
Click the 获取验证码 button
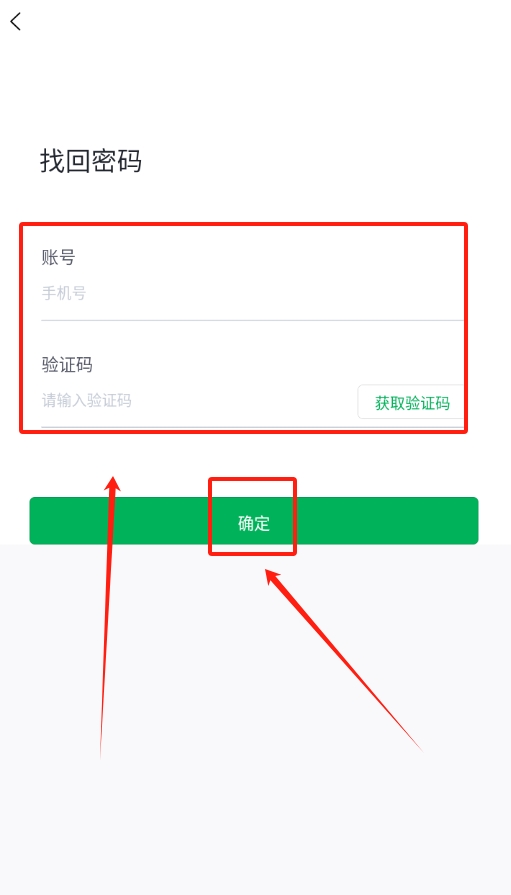click(412, 402)
